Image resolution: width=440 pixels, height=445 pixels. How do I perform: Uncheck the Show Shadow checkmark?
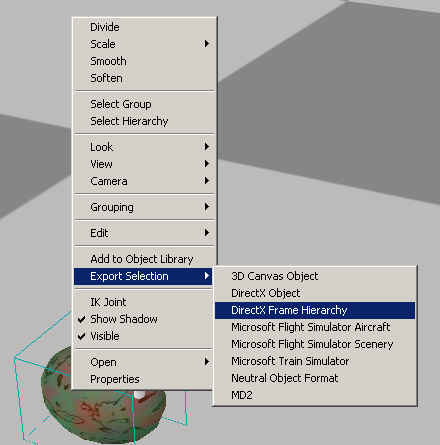tap(82, 319)
